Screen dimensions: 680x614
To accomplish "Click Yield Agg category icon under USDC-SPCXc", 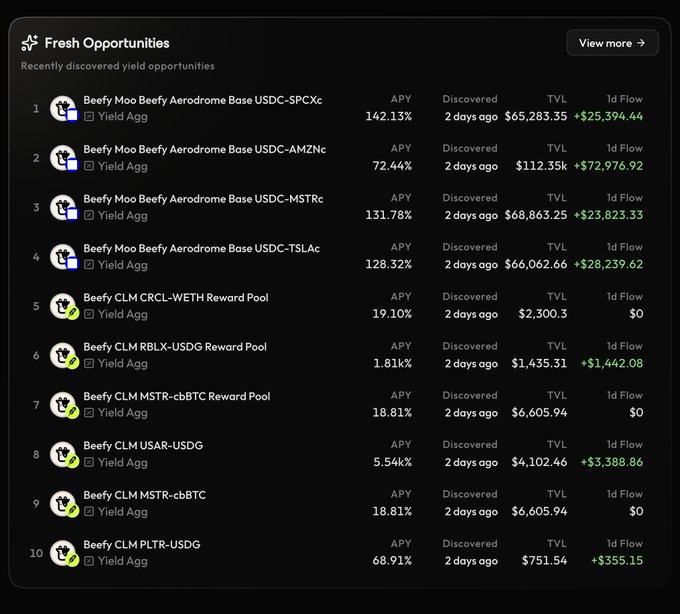I will 89,117.
